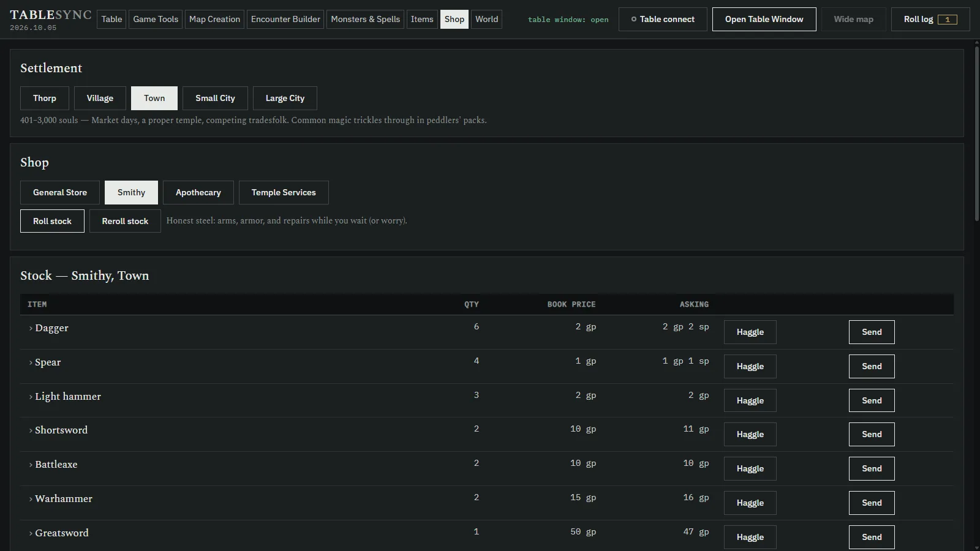980x551 pixels.
Task: Click the Roll stock button
Action: (x=52, y=221)
